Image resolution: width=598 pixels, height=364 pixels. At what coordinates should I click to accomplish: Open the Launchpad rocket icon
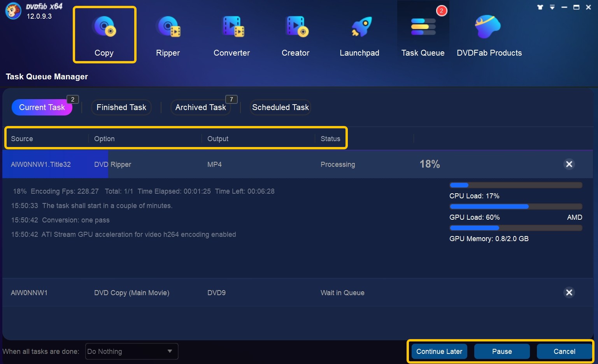[x=361, y=27]
